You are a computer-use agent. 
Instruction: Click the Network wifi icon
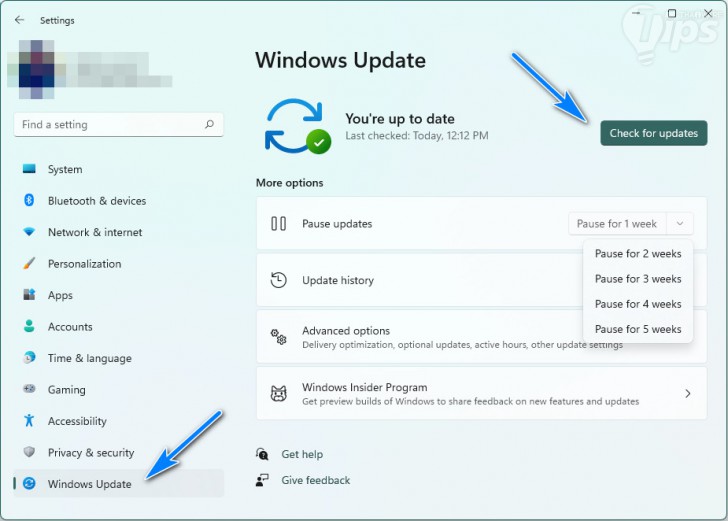29,232
